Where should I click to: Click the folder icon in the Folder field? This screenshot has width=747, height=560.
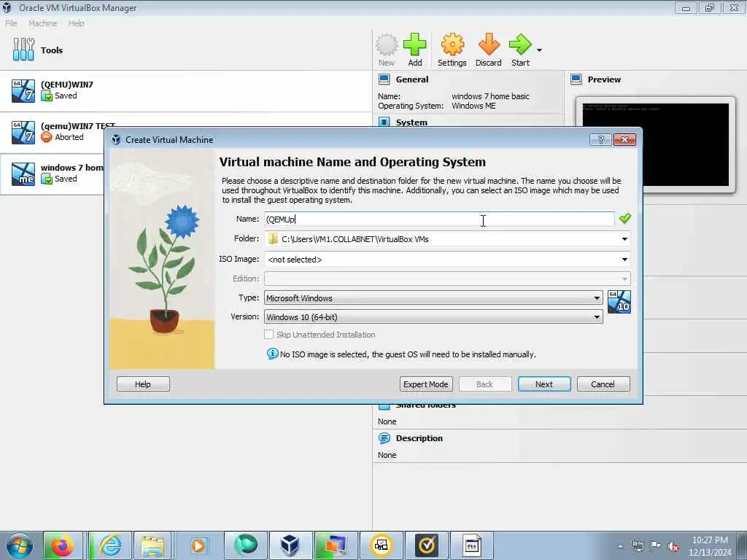[273, 238]
